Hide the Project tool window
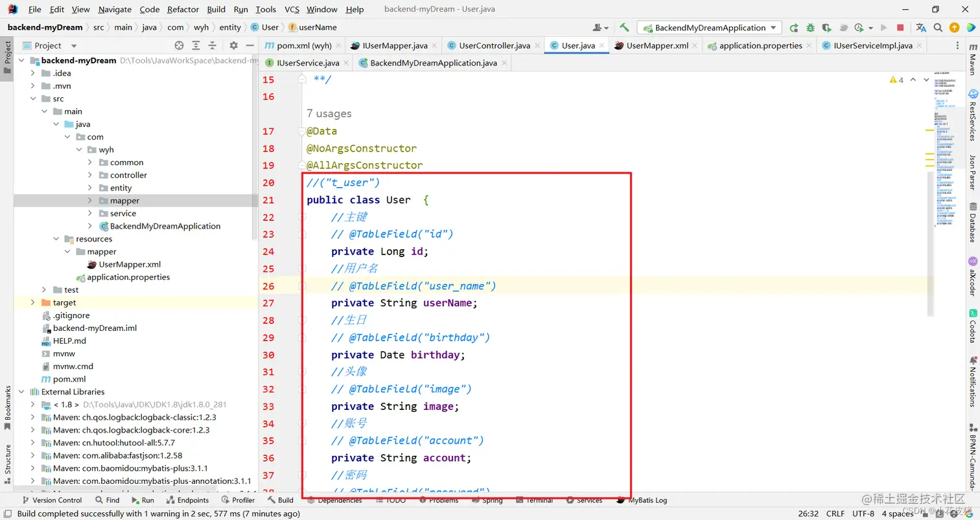 (x=250, y=45)
